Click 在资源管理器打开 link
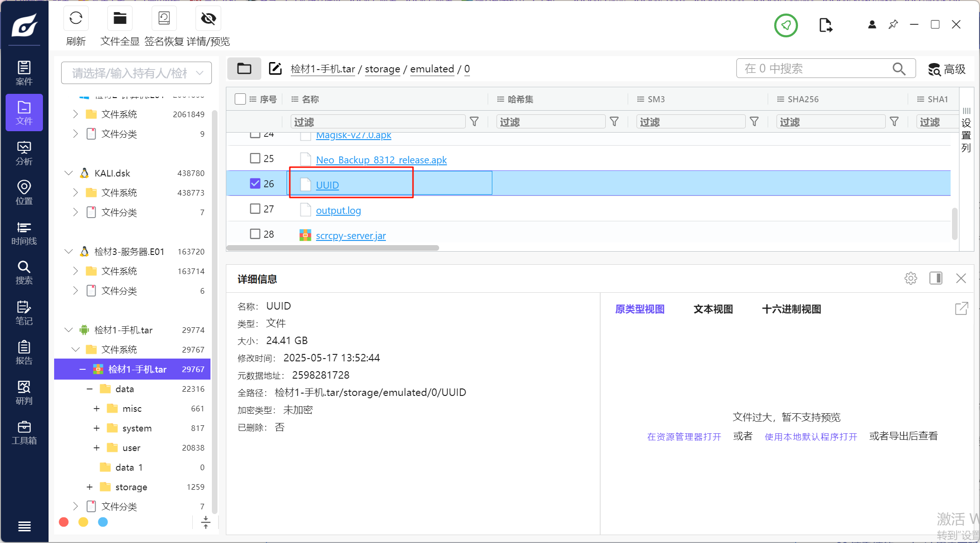 point(684,437)
